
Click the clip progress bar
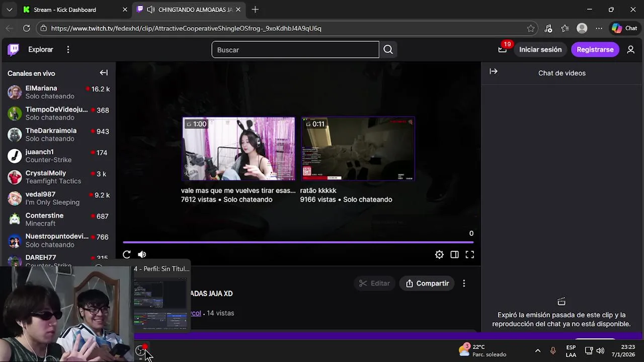click(298, 242)
